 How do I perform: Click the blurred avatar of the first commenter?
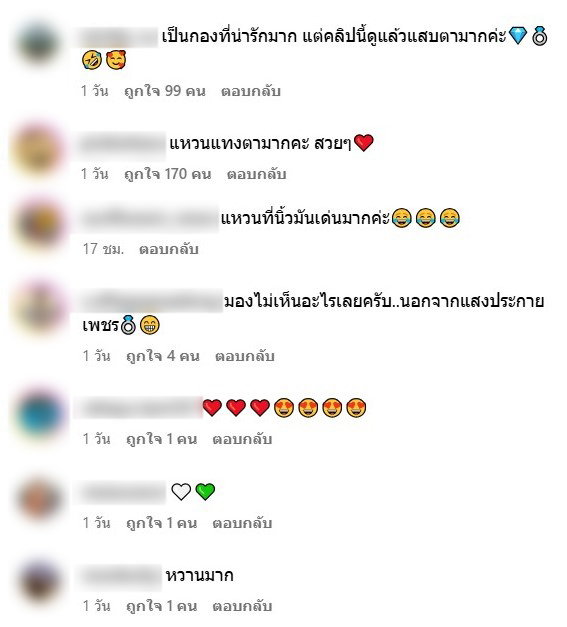[38, 43]
